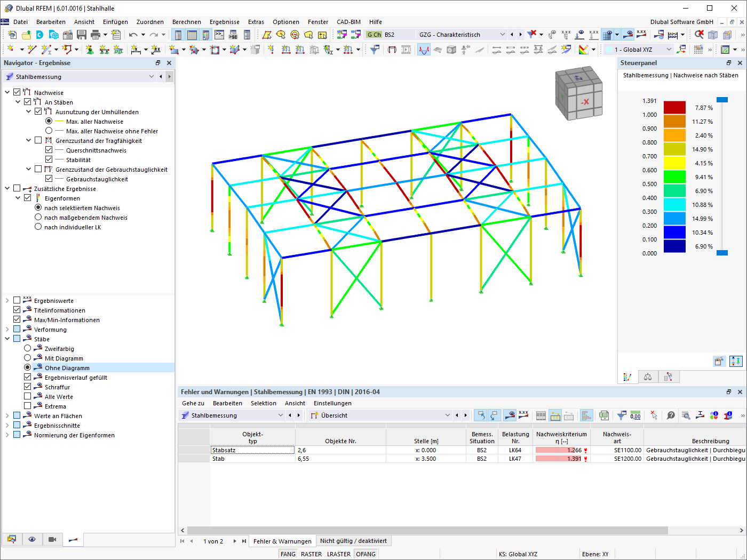Open the color scale options button in the Steuerpanel
The height and width of the screenshot is (560, 747).
tap(719, 361)
